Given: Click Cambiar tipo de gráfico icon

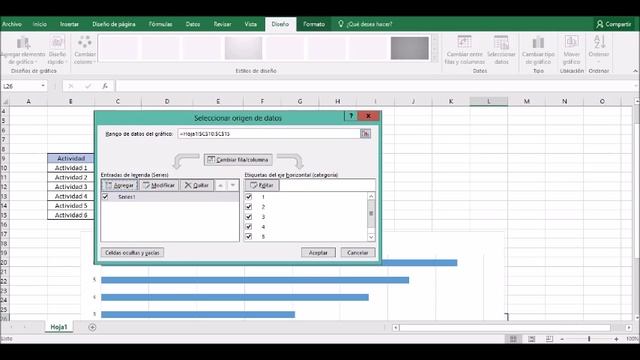Looking at the screenshot, I should pos(538,50).
